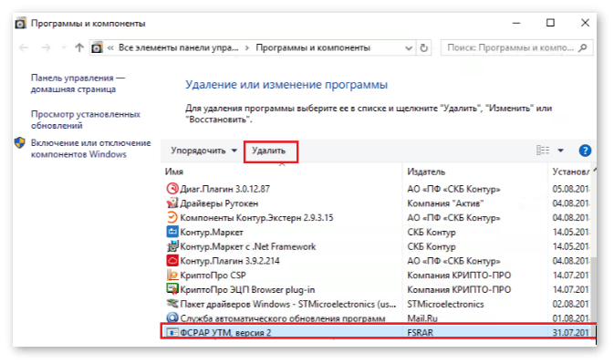
Task: Click 'Все элементы панели упра...' breadcrumb
Action: (x=179, y=47)
